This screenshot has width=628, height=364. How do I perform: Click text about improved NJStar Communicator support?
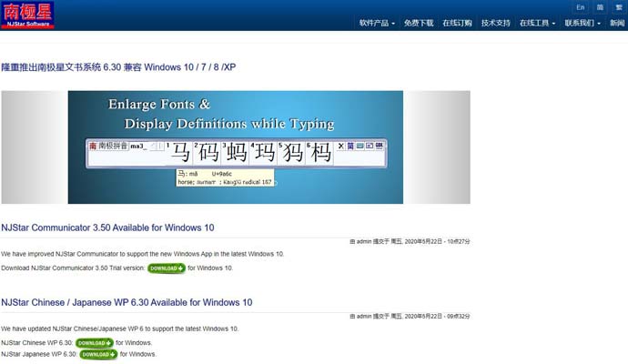pos(143,254)
